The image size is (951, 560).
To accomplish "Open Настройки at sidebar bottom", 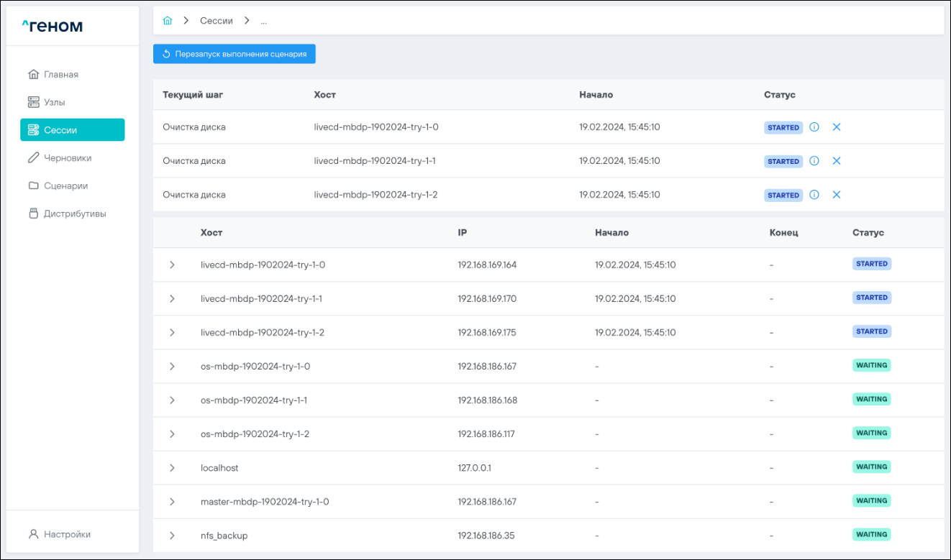I will coord(66,534).
